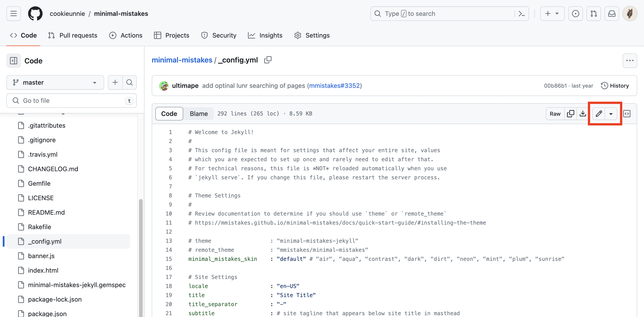Open the Issues icon in header
The image size is (644, 317).
tap(575, 14)
